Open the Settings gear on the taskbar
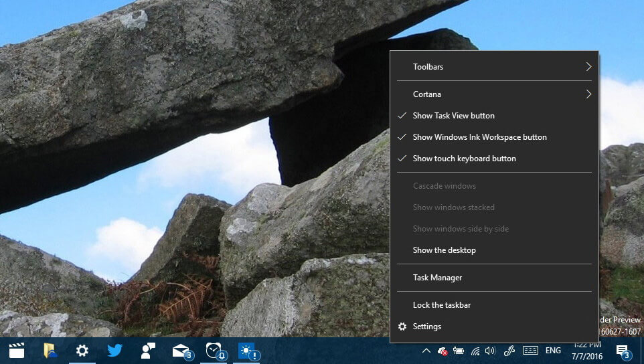Screen dimensions: 644x364 coord(82,351)
